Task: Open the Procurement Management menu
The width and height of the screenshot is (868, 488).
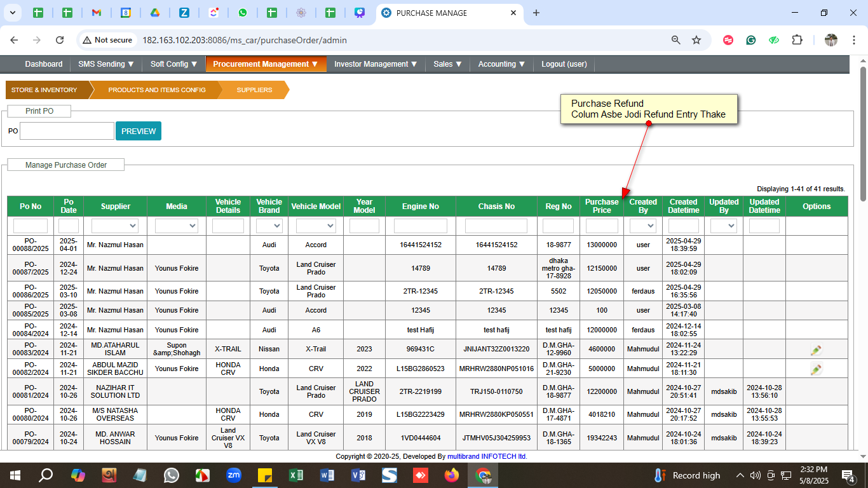Action: point(265,64)
